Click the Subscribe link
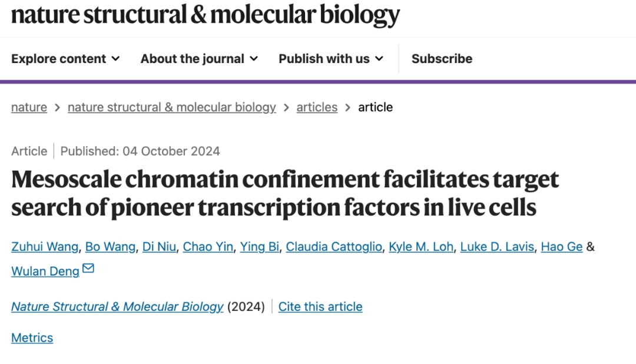Viewport: 636px width, 364px height. (x=442, y=59)
